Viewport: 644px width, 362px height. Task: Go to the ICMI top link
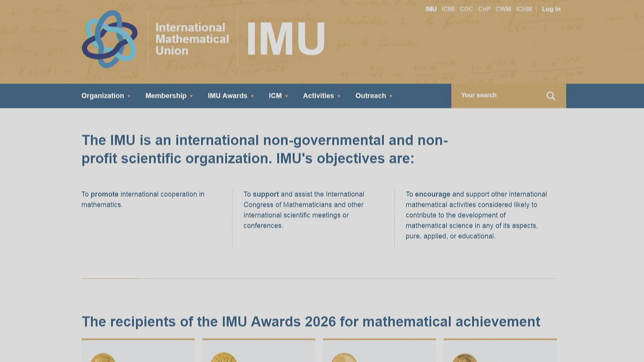coord(448,9)
